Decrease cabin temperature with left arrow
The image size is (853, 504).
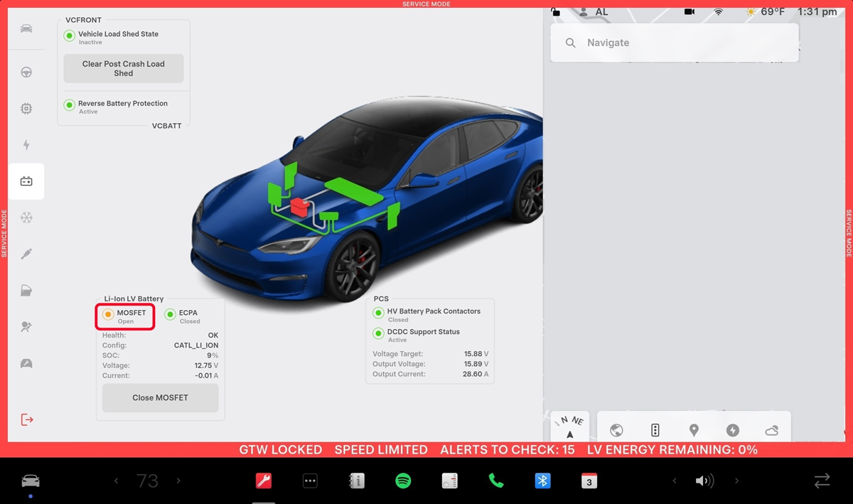117,481
